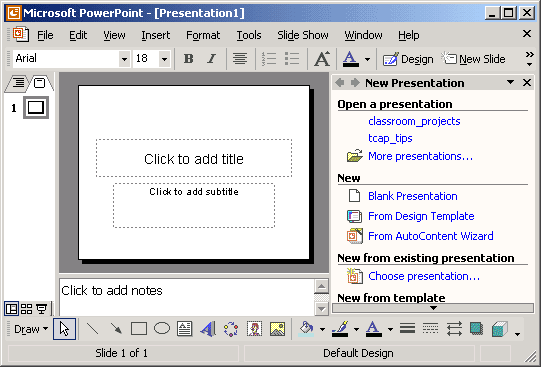Click the notes pane text area
Image resolution: width=541 pixels, height=367 pixels.
click(186, 297)
